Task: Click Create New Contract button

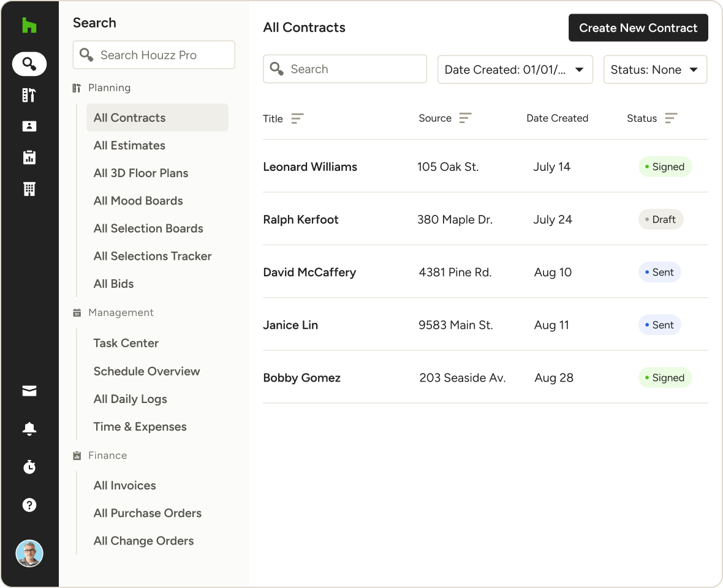Action: click(638, 28)
